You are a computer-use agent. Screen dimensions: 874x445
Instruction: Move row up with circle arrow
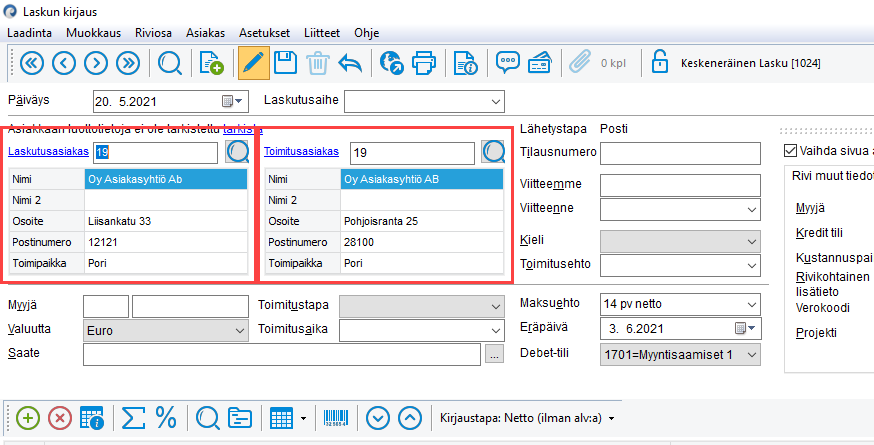click(x=410, y=418)
